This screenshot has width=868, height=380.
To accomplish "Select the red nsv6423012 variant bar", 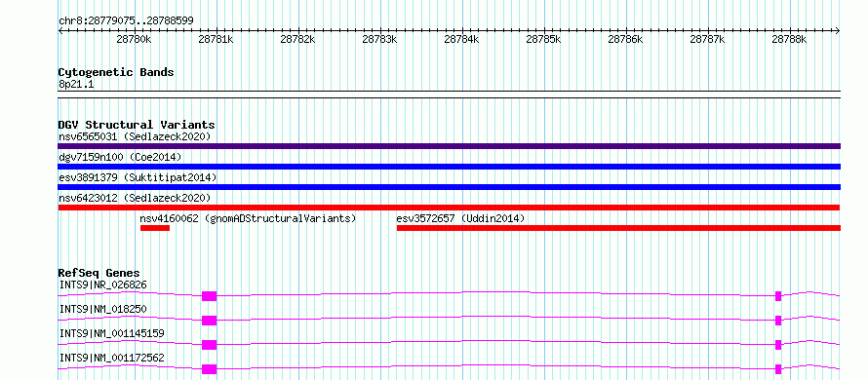I will pyautogui.click(x=449, y=208).
